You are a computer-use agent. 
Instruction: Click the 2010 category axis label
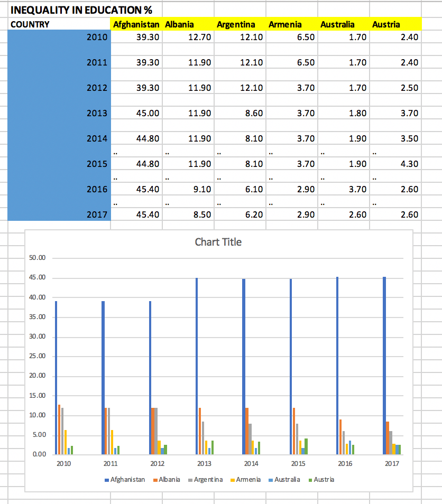pos(63,463)
